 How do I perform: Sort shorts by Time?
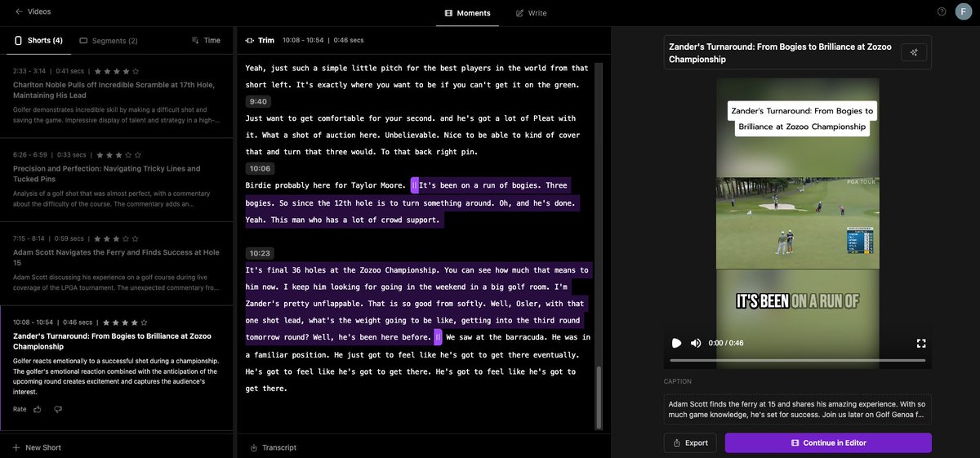coord(206,40)
